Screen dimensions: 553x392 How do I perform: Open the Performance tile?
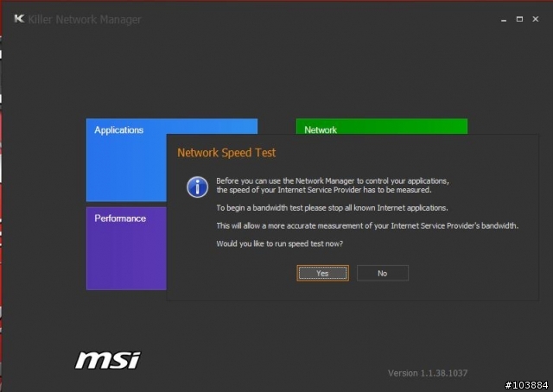pyautogui.click(x=126, y=248)
